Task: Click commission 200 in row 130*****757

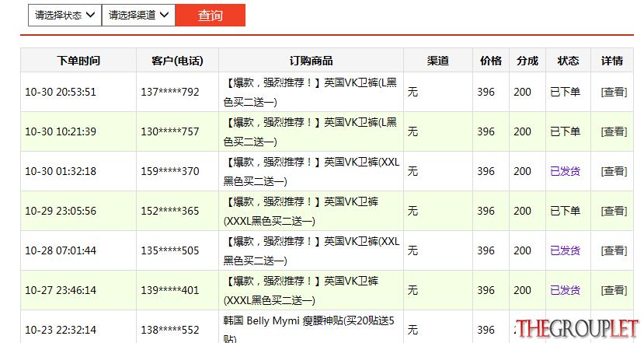Action: [523, 131]
